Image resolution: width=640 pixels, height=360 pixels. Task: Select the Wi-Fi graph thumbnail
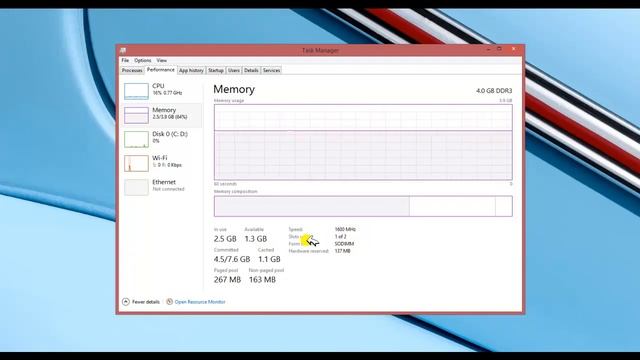tap(136, 163)
